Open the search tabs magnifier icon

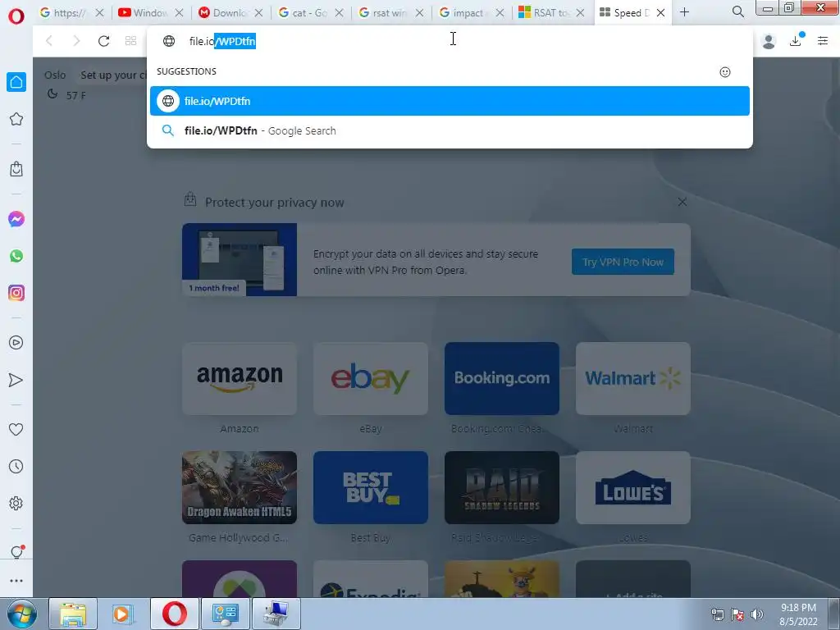[x=737, y=11]
